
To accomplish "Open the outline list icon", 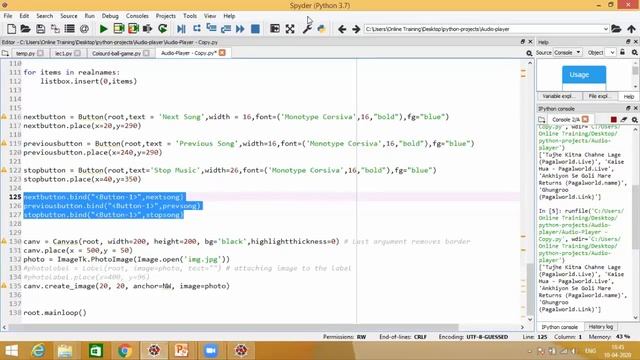I will pos(69,29).
